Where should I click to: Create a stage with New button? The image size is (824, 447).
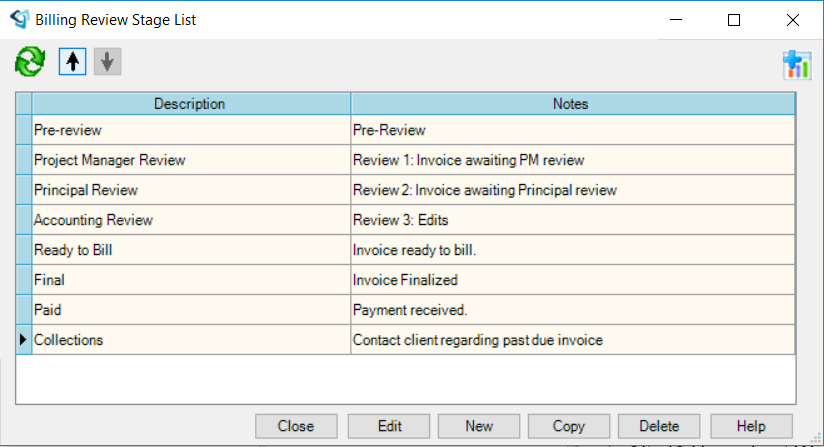click(479, 426)
